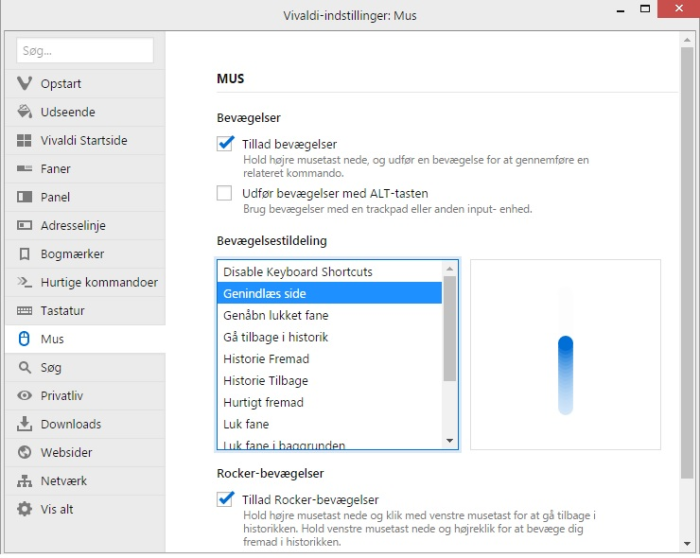
Task: Select Hurtigt fremad gesture
Action: tap(329, 402)
